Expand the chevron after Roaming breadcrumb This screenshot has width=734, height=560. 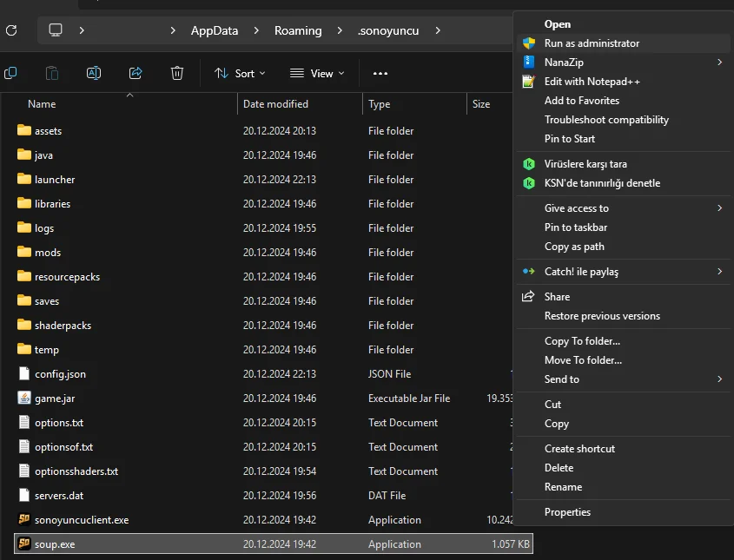(x=340, y=30)
